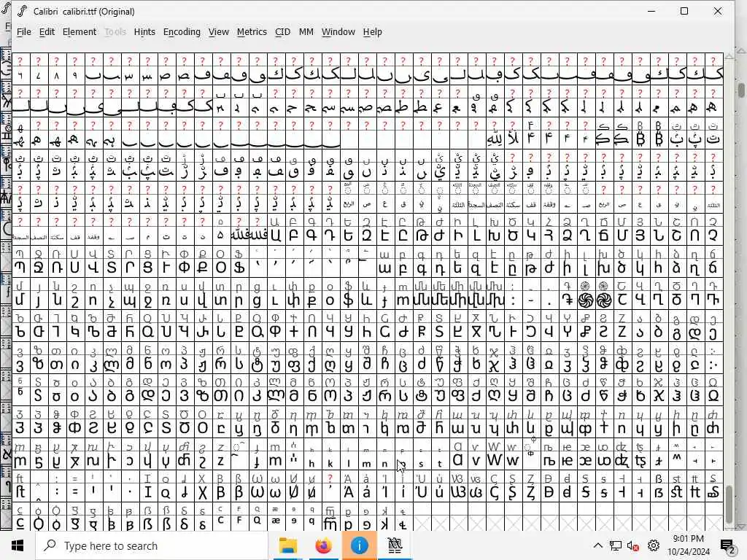The height and width of the screenshot is (560, 747).
Task: Open the Metrics menu
Action: tap(252, 32)
